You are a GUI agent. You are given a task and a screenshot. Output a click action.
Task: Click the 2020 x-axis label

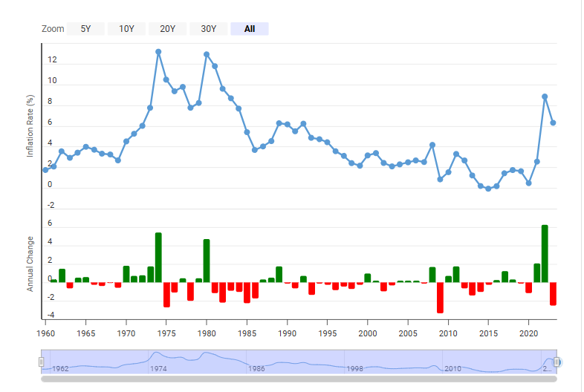pos(528,333)
